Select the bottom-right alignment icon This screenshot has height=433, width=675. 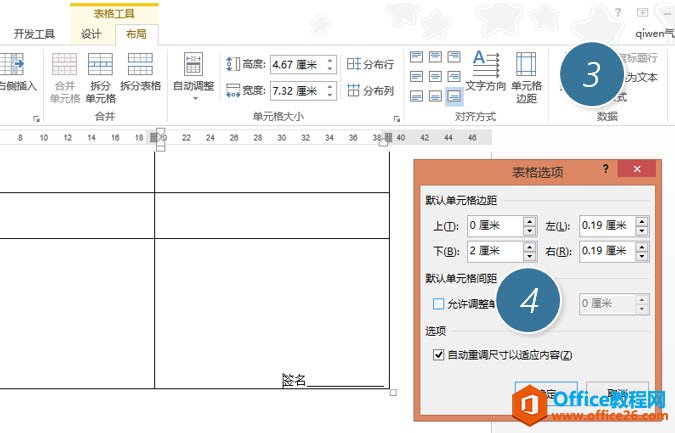point(453,96)
